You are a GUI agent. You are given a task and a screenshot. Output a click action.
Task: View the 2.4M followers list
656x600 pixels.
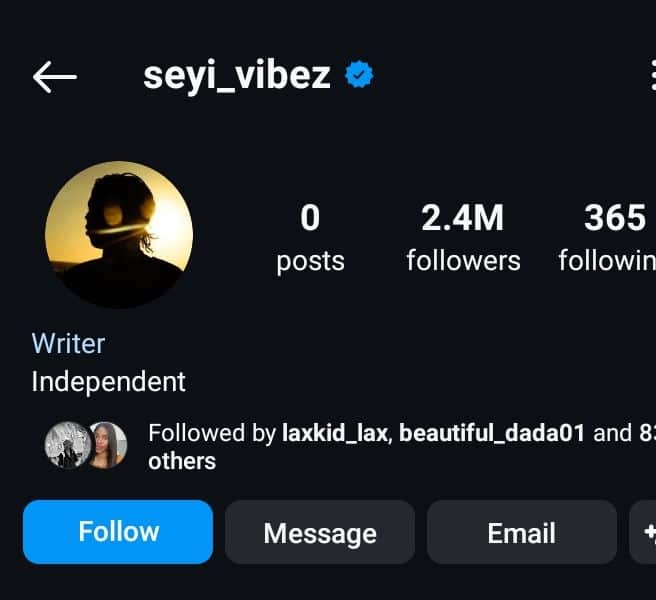tap(463, 237)
